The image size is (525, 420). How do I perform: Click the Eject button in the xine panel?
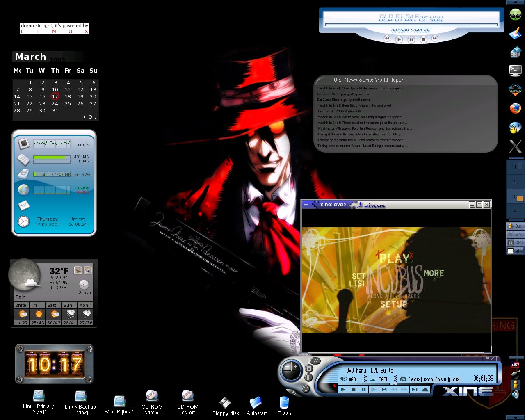[x=425, y=390]
